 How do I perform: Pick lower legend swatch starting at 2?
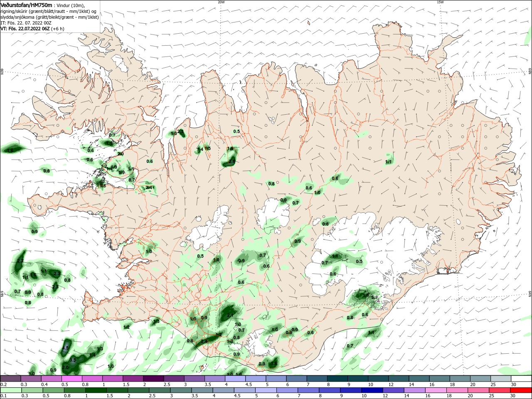tap(138, 390)
